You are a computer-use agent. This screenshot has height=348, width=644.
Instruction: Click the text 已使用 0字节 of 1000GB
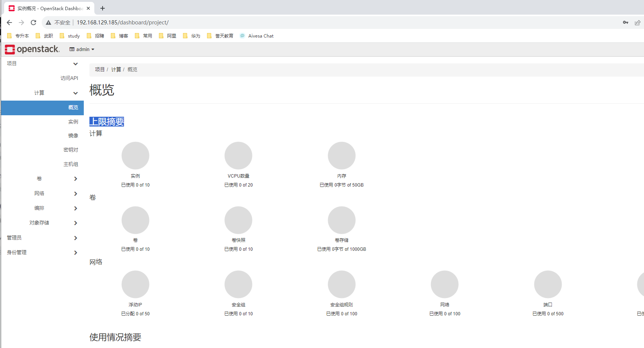[x=342, y=249]
